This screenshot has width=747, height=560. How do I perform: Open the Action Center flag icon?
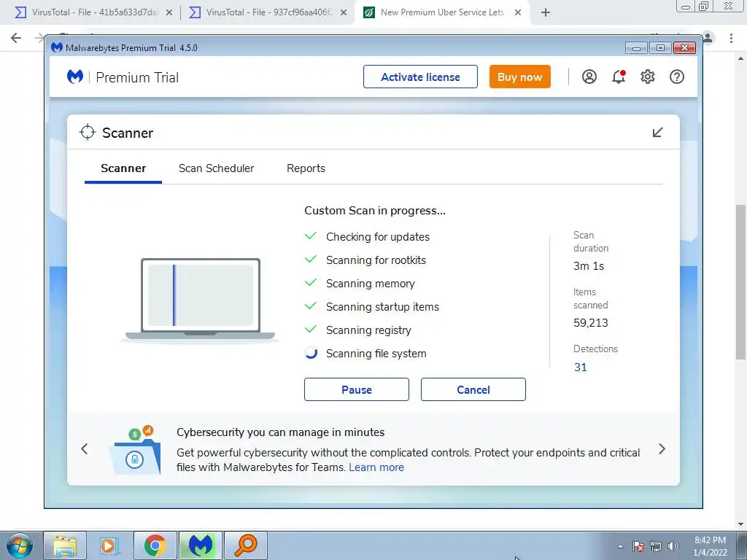pos(638,546)
